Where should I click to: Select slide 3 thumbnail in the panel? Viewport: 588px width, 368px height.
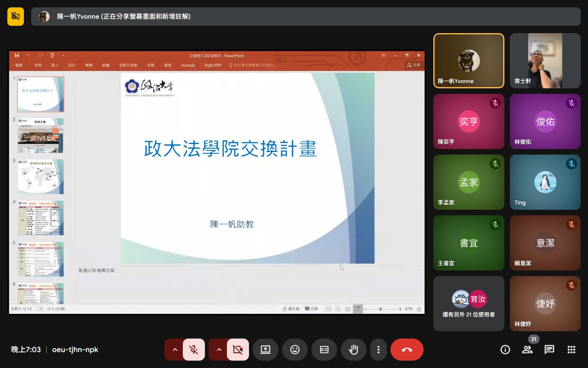(41, 177)
